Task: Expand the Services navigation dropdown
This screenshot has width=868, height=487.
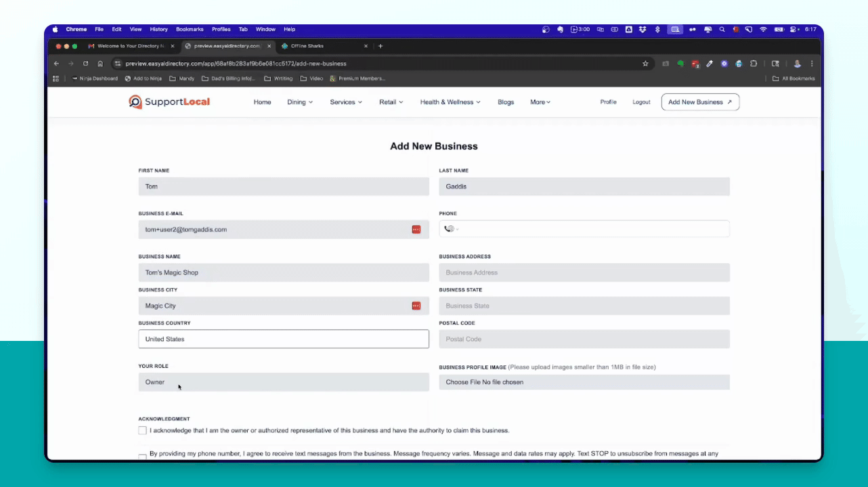Action: tap(346, 102)
